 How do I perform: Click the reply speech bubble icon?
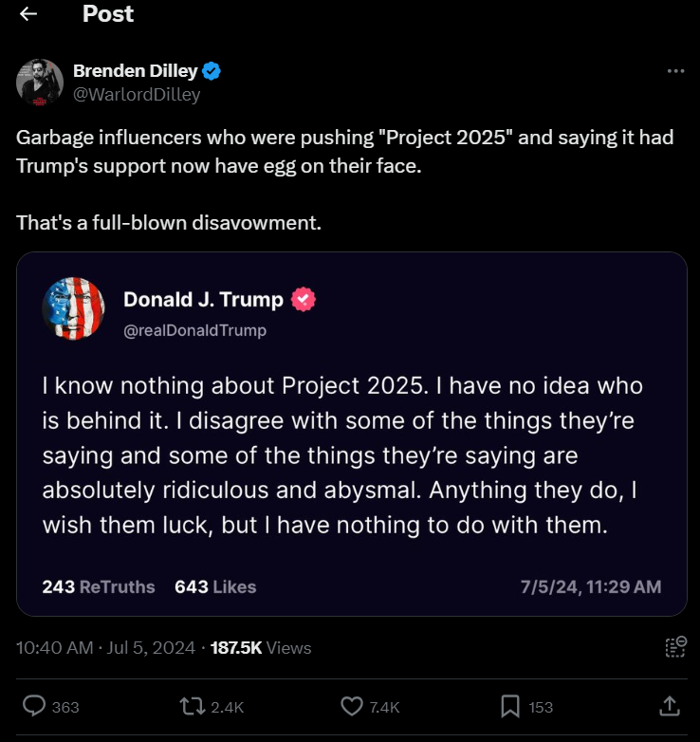pyautogui.click(x=34, y=706)
